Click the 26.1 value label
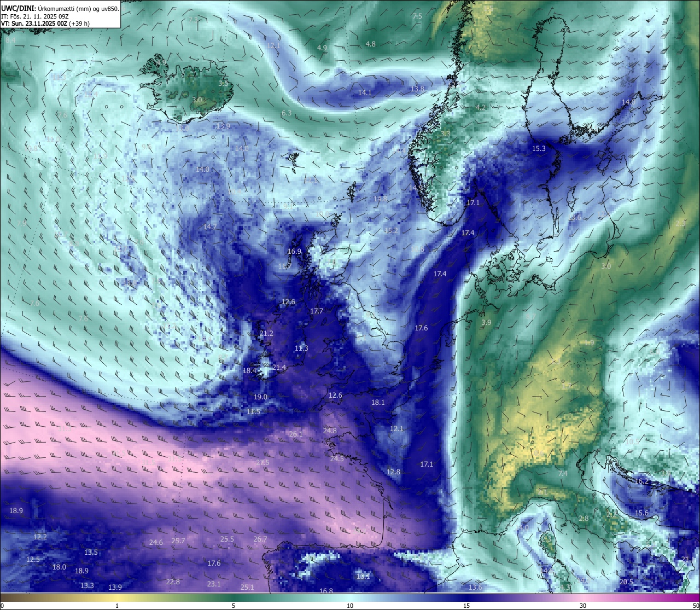 click(295, 434)
